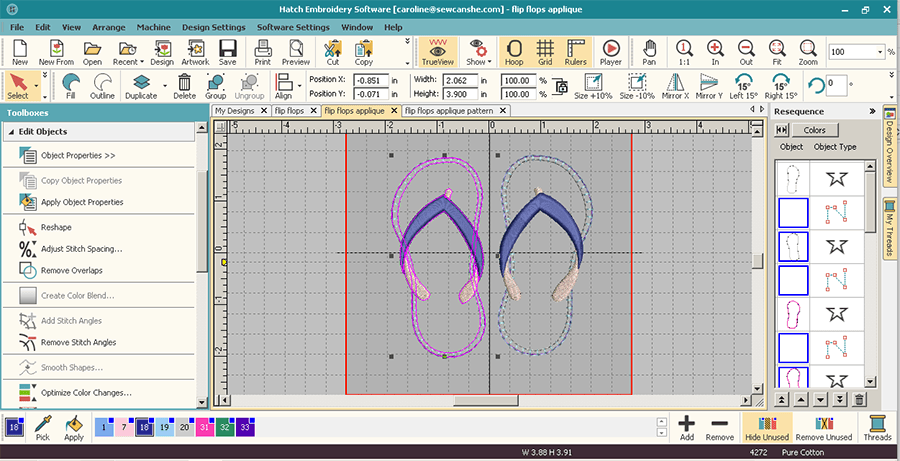Toggle TrueView display mode
Image resolution: width=900 pixels, height=461 pixels.
pos(436,52)
